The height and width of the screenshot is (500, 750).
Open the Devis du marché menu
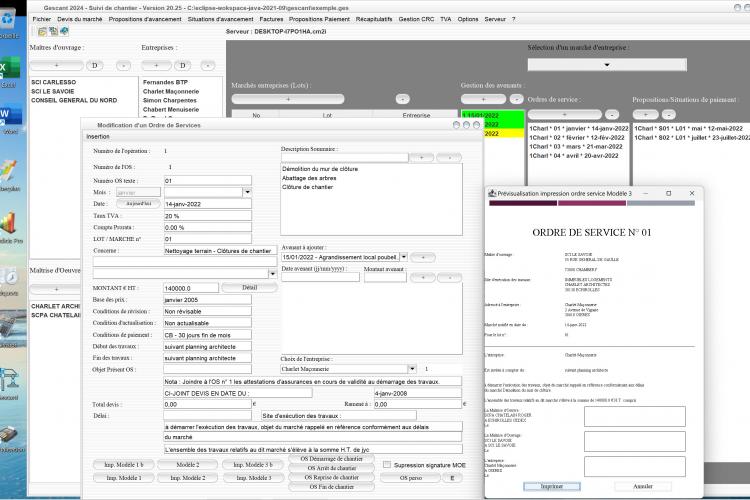(80, 19)
